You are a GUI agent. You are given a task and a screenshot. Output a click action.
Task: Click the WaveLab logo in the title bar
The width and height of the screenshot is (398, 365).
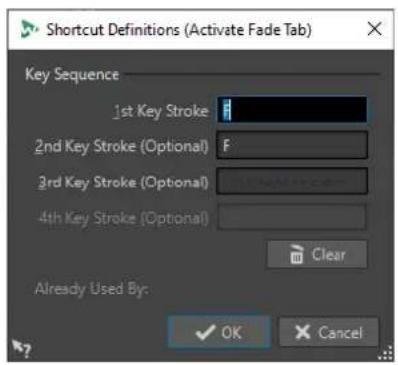click(29, 29)
